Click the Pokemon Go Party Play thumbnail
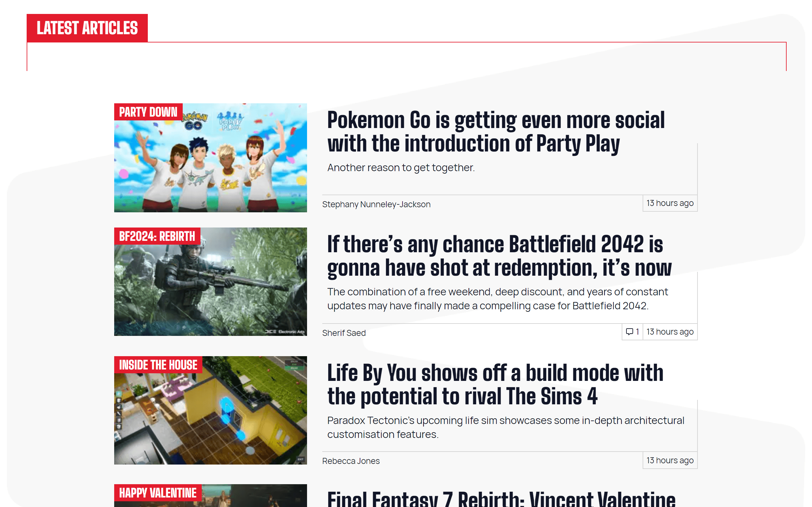 210,157
